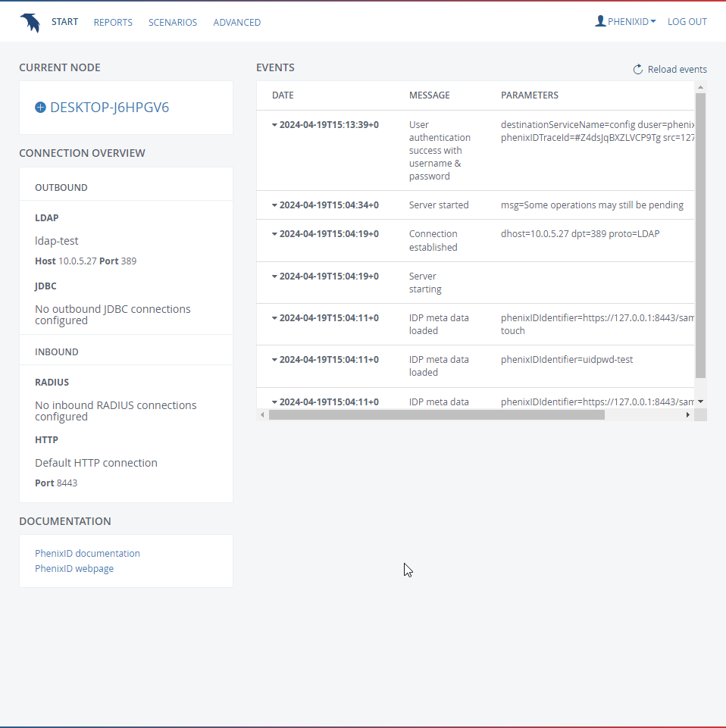Screen dimensions: 726x728
Task: Expand the 15:04:34 Server started event
Action: click(274, 205)
